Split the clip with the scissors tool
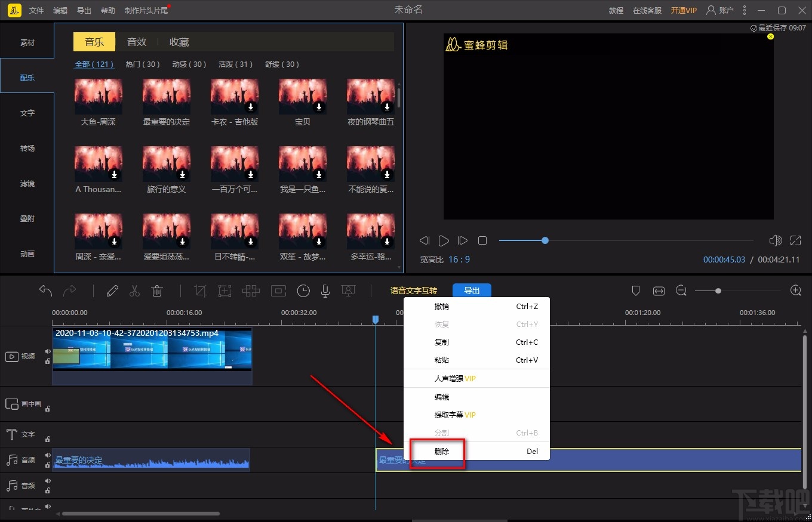This screenshot has width=812, height=522. 134,291
